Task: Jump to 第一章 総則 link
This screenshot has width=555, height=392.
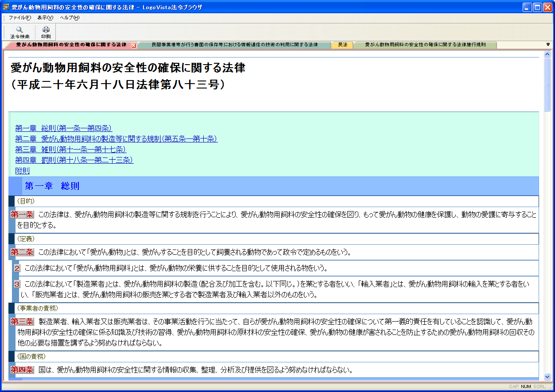Action: coord(63,128)
